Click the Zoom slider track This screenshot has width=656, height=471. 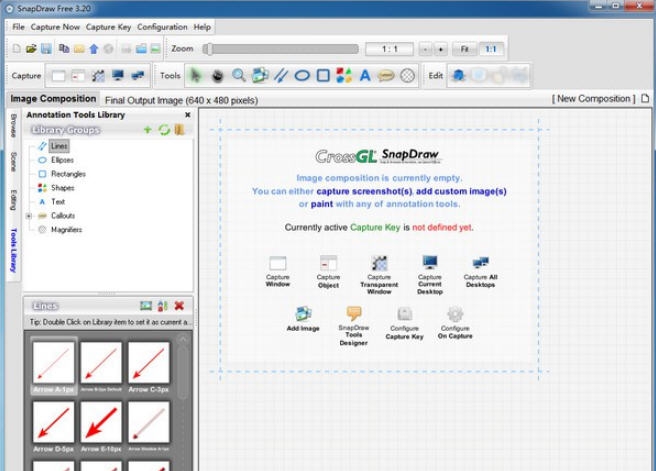[x=281, y=48]
